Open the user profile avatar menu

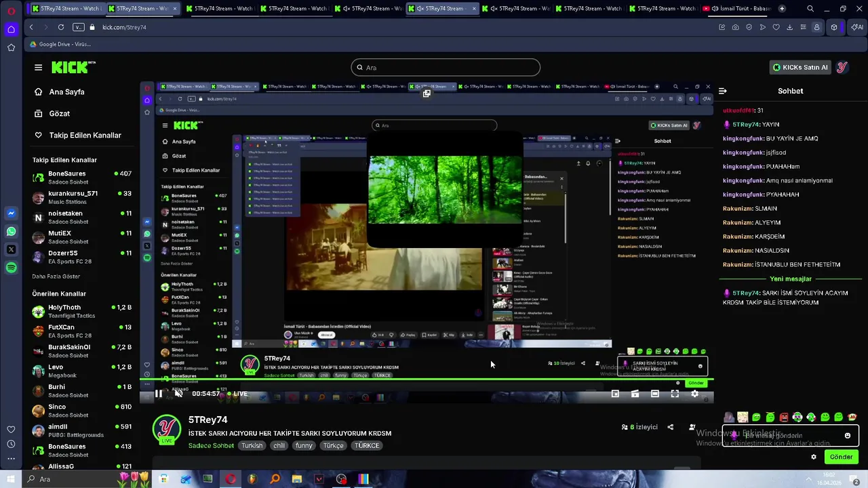point(842,67)
